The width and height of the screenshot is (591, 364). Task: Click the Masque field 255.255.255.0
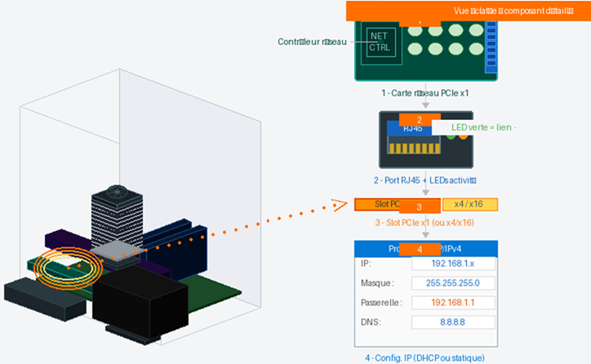453,283
